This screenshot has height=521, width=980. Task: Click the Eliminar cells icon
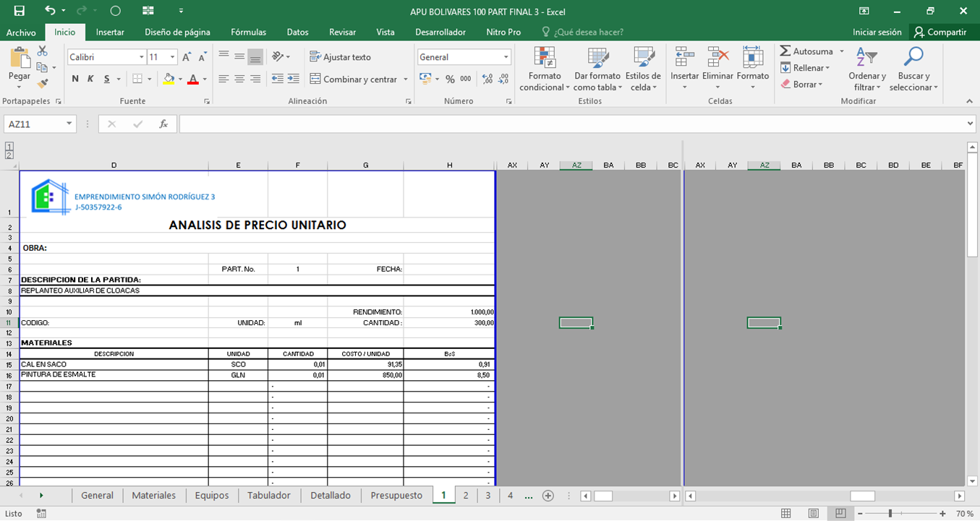tap(717, 58)
